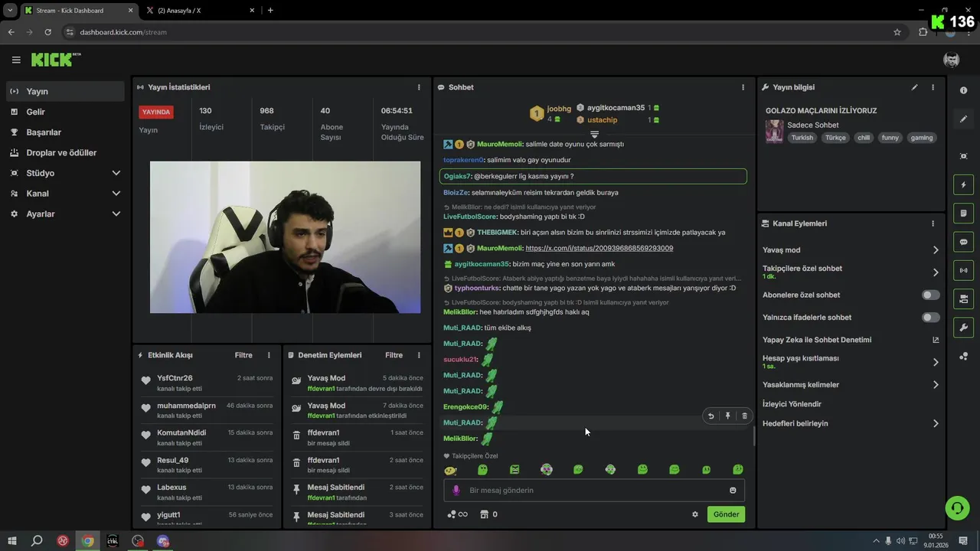This screenshot has height=551, width=980.
Task: Open the Denetim Eylemleri panel three-dot menu
Action: (419, 355)
